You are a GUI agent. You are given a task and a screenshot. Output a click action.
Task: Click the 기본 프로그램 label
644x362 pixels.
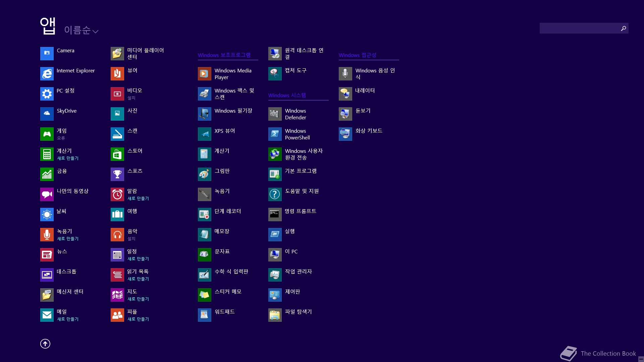301,171
